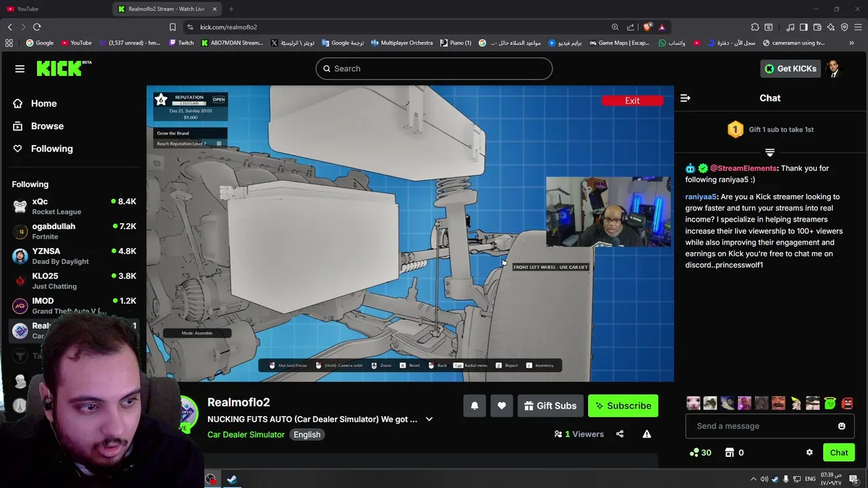This screenshot has width=868, height=488.
Task: Open the volume control in tray
Action: [x=764, y=479]
